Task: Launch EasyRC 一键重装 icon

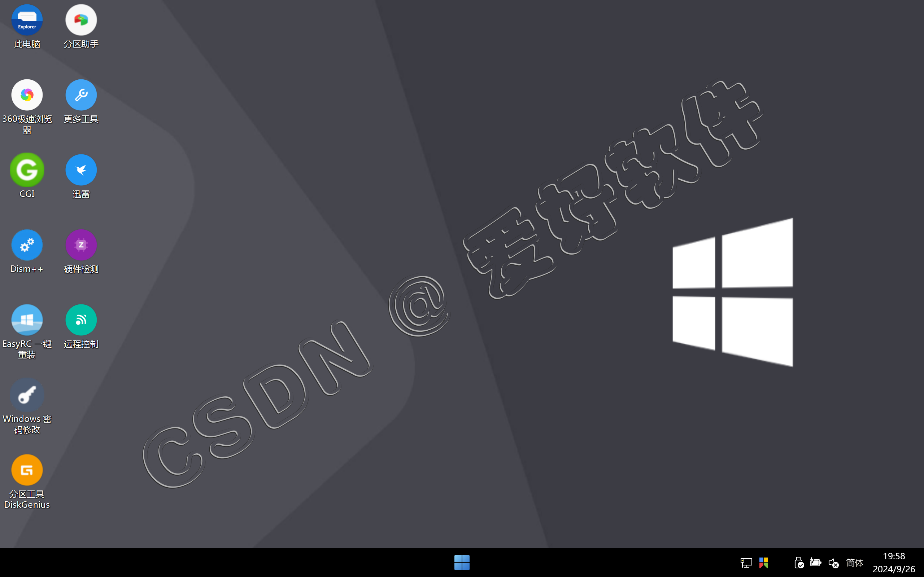Action: pyautogui.click(x=27, y=320)
